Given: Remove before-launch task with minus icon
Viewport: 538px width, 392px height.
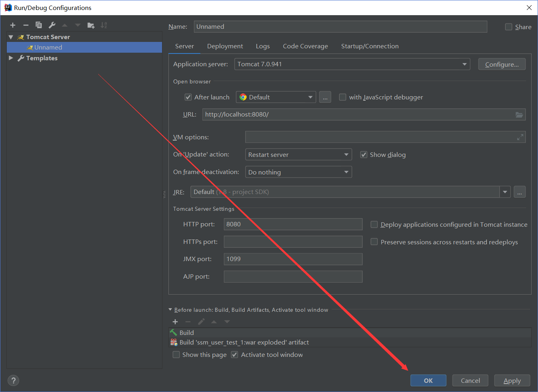Looking at the screenshot, I should click(188, 322).
